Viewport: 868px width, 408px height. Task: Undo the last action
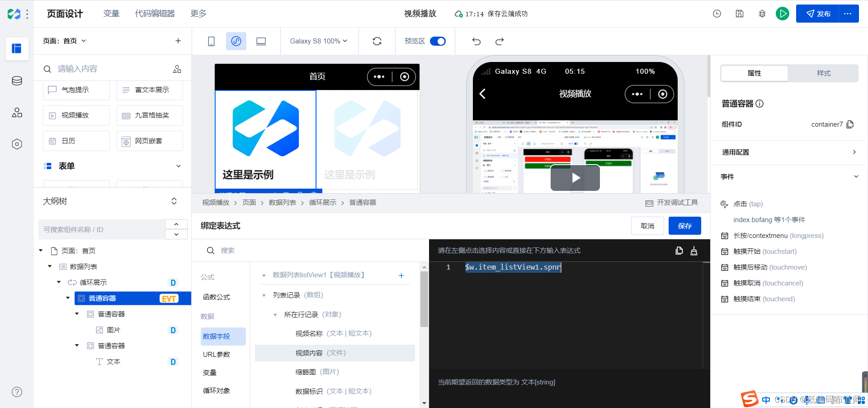pos(476,41)
